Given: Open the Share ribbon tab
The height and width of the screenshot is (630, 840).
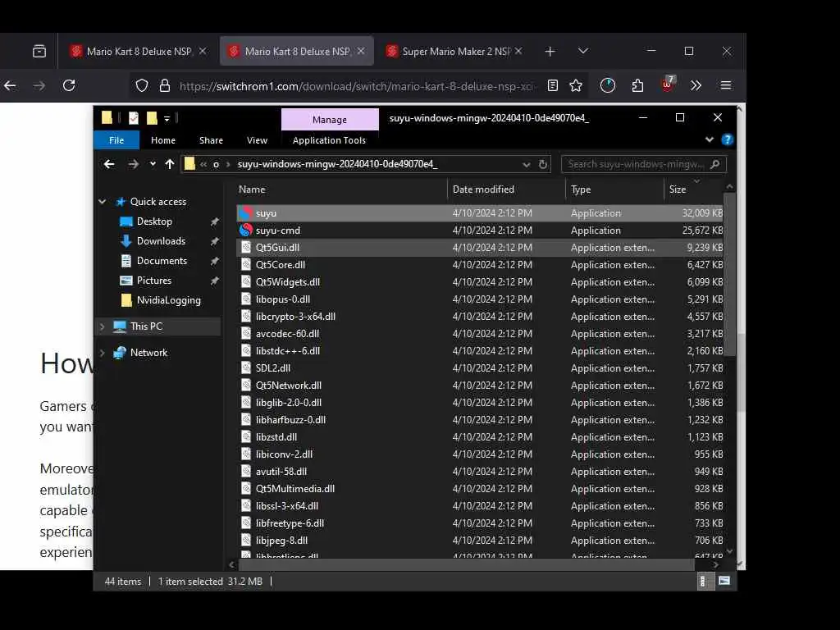Looking at the screenshot, I should [211, 140].
